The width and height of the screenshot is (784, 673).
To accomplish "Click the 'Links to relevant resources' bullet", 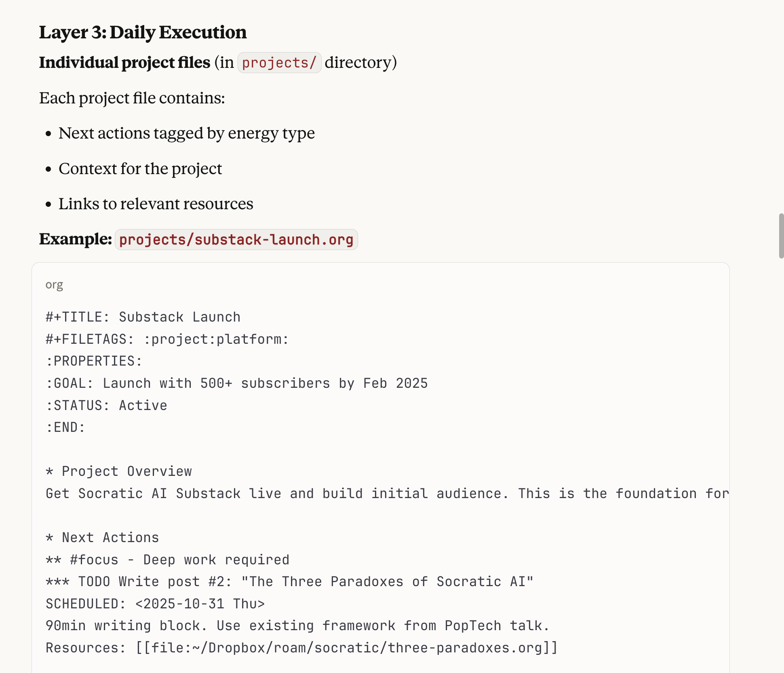I will click(156, 204).
